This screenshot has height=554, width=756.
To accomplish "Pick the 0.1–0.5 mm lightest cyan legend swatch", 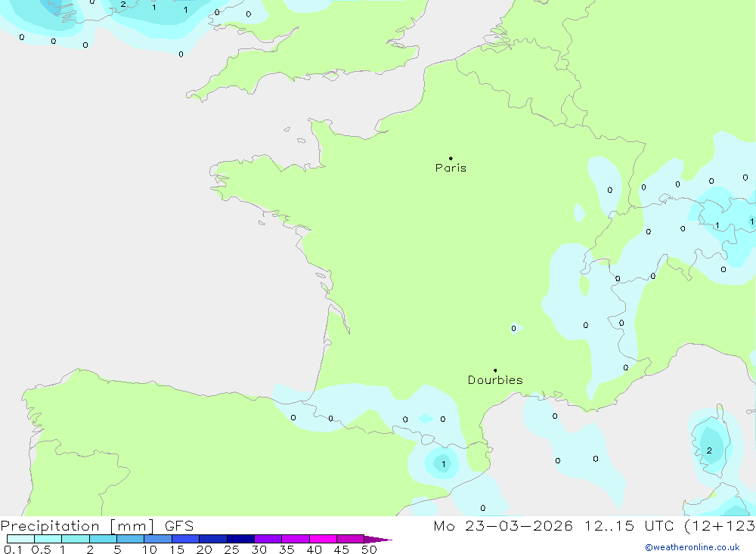I will (20, 539).
